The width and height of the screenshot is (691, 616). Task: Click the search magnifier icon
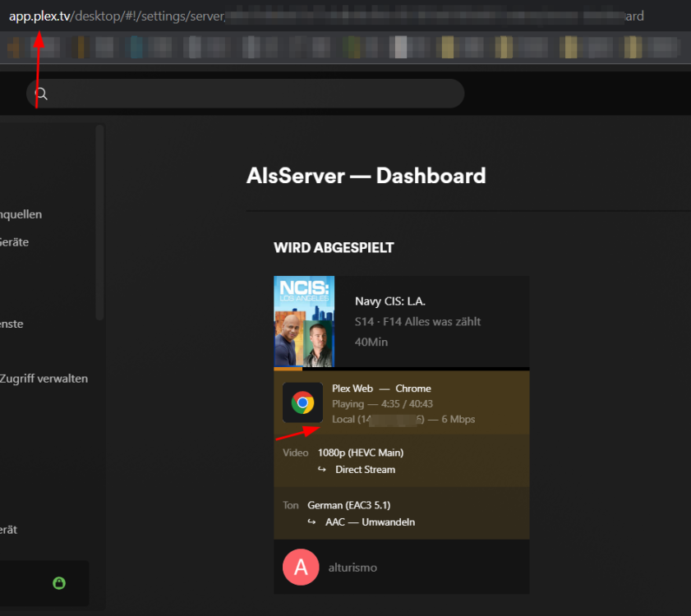pyautogui.click(x=41, y=94)
